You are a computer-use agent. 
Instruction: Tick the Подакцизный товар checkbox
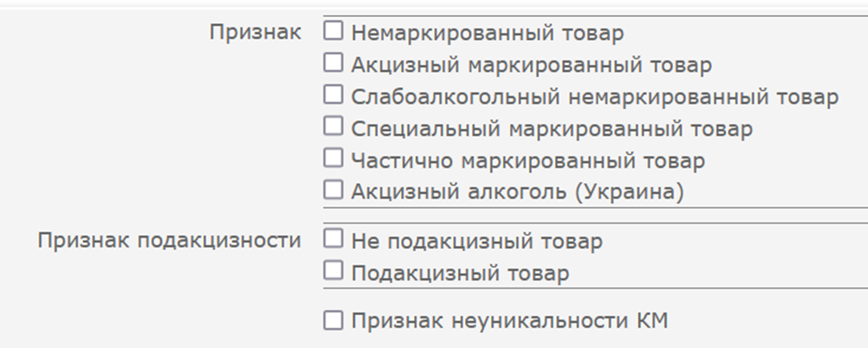click(332, 271)
